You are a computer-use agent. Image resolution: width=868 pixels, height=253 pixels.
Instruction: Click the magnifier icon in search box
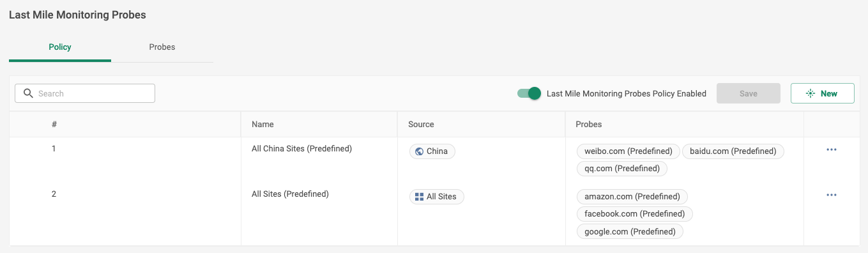28,93
